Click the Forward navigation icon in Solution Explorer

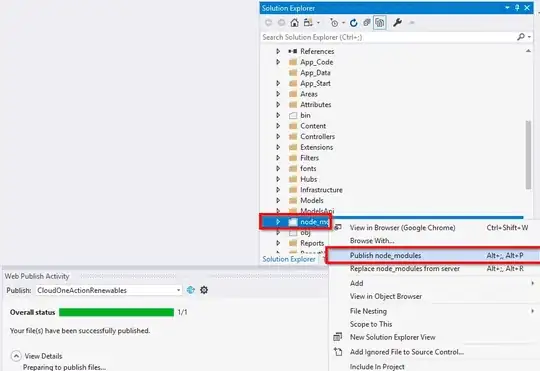click(x=281, y=23)
